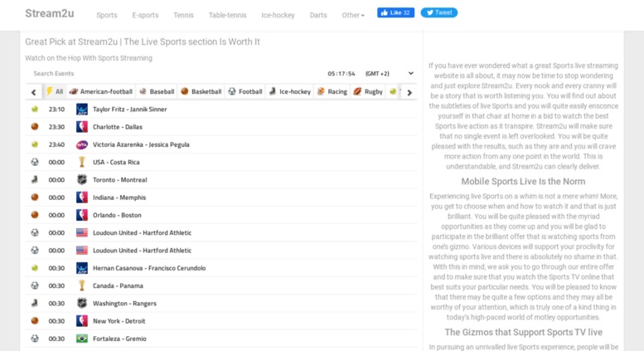The height and width of the screenshot is (351, 644).
Task: Click NBA logo in Charlotte - Dallas row
Action: [82, 127]
